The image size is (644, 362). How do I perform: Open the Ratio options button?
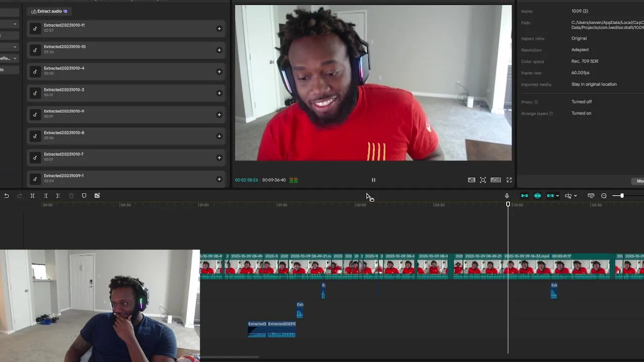click(496, 180)
